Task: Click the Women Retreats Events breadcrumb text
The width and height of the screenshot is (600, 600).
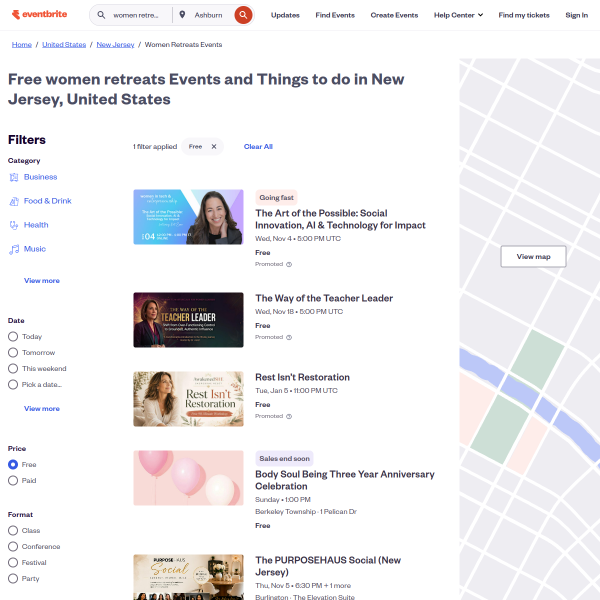Action: click(x=183, y=45)
